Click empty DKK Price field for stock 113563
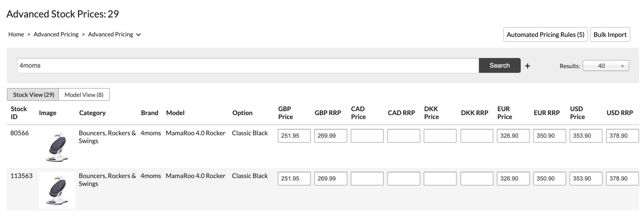The height and width of the screenshot is (213, 644). click(440, 179)
